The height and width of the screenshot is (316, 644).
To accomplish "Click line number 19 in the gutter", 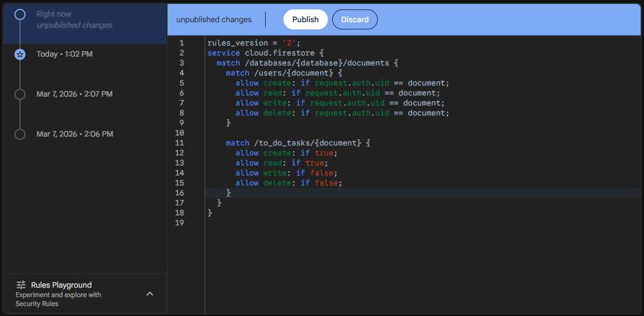I will coord(179,223).
